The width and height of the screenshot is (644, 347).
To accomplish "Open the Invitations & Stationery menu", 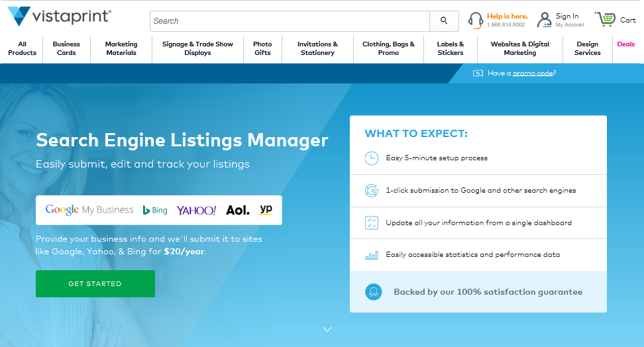I will point(317,48).
